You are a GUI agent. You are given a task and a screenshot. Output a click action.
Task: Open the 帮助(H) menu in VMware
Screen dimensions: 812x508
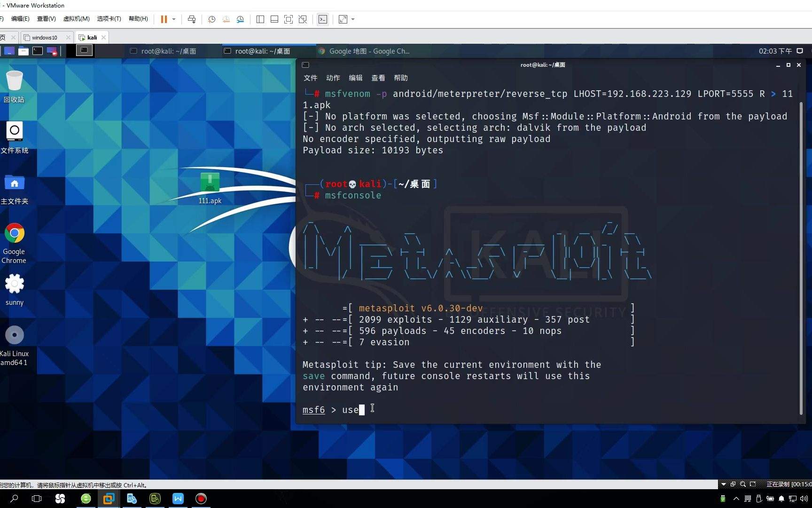(x=138, y=19)
